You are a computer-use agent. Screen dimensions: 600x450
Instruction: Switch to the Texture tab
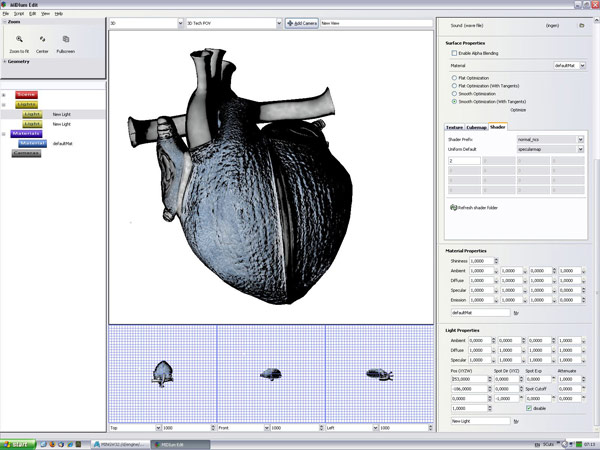coord(454,127)
